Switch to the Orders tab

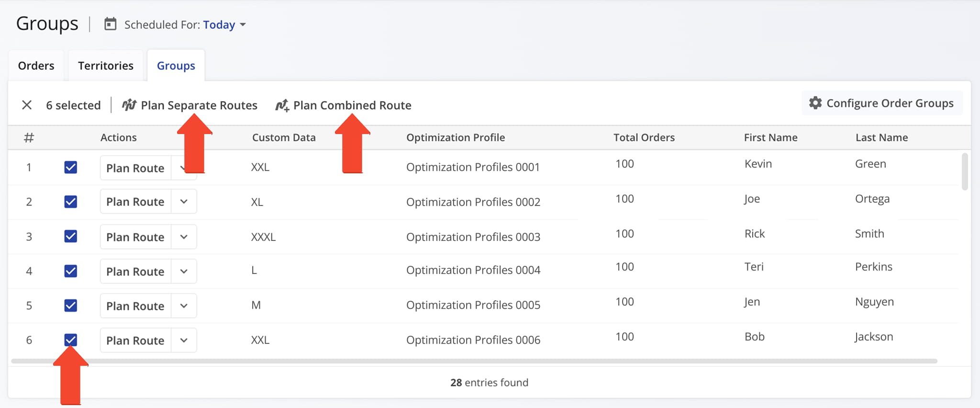(36, 66)
